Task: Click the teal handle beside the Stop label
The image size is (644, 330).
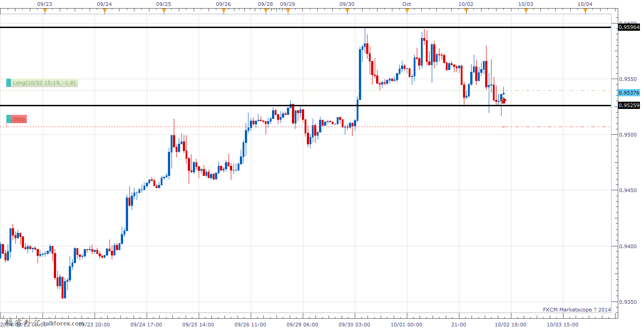Action: [9, 119]
